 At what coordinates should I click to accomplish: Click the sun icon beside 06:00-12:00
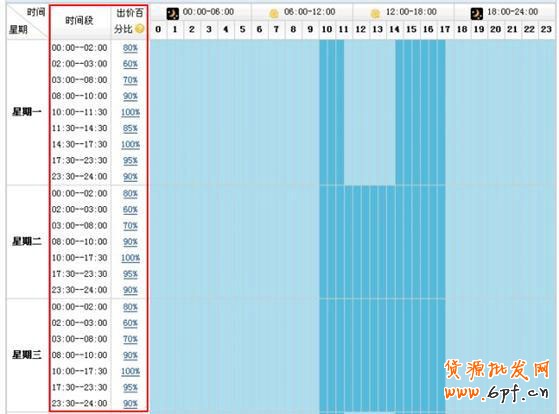click(274, 14)
